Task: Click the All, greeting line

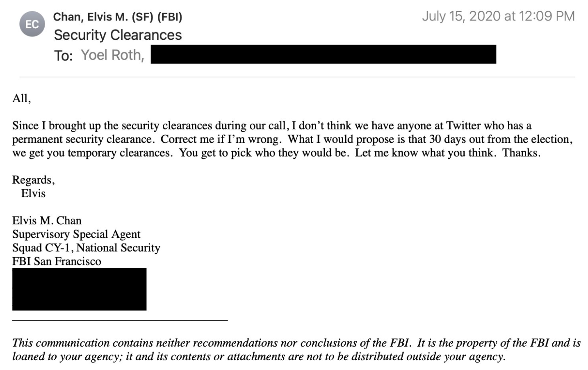Action: point(21,98)
